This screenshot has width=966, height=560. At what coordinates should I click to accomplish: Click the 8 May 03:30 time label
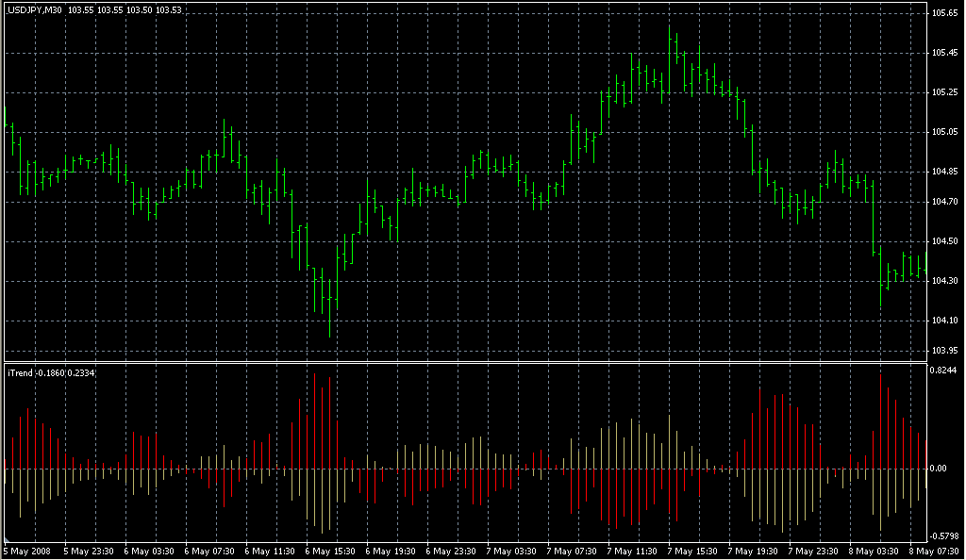[874, 552]
